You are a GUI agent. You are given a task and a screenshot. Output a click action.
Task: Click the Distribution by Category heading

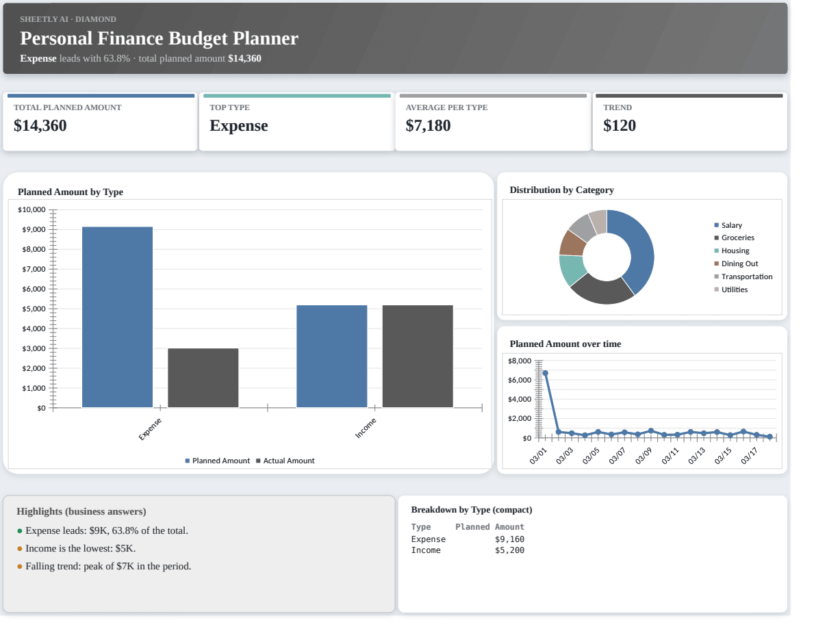(x=562, y=190)
